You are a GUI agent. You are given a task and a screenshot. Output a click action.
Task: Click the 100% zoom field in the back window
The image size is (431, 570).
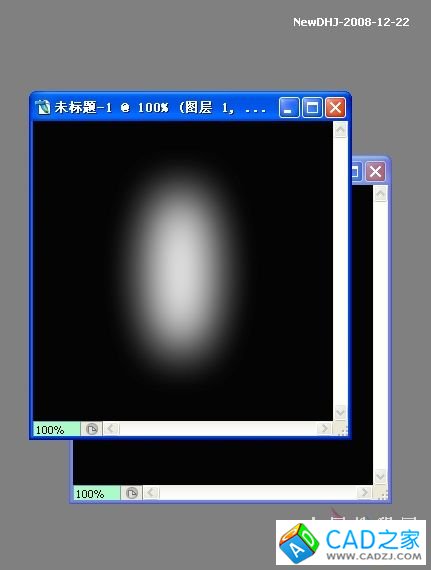[97, 493]
